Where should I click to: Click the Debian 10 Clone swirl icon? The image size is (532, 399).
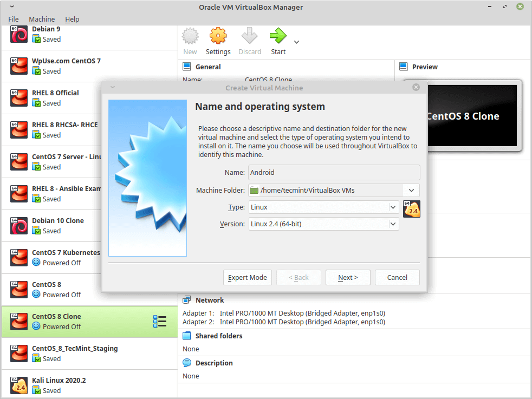(x=18, y=226)
